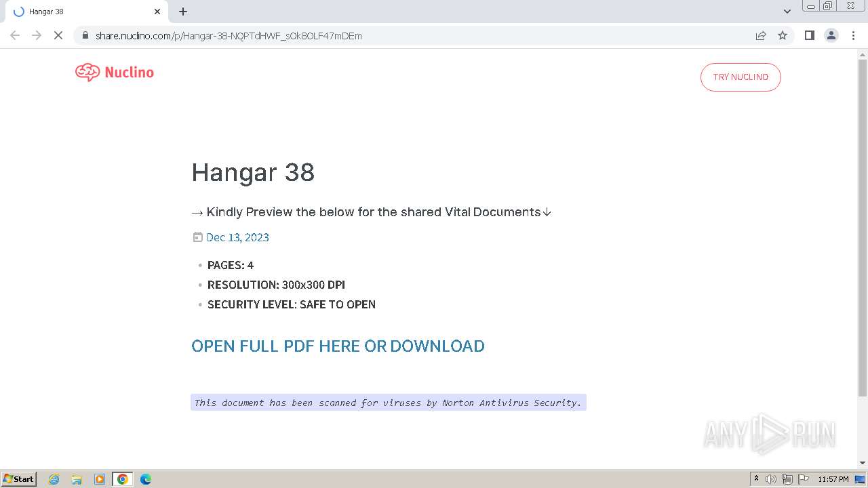Click the SECURITY LEVEL: SAFE TO OPEN line
Viewport: 868px width, 488px height.
(292, 304)
